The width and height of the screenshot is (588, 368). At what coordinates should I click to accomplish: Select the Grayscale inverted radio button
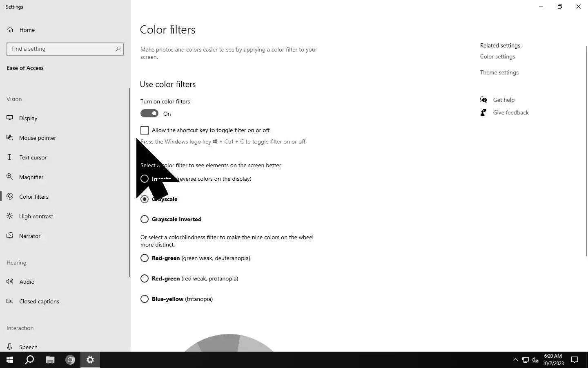(x=145, y=219)
